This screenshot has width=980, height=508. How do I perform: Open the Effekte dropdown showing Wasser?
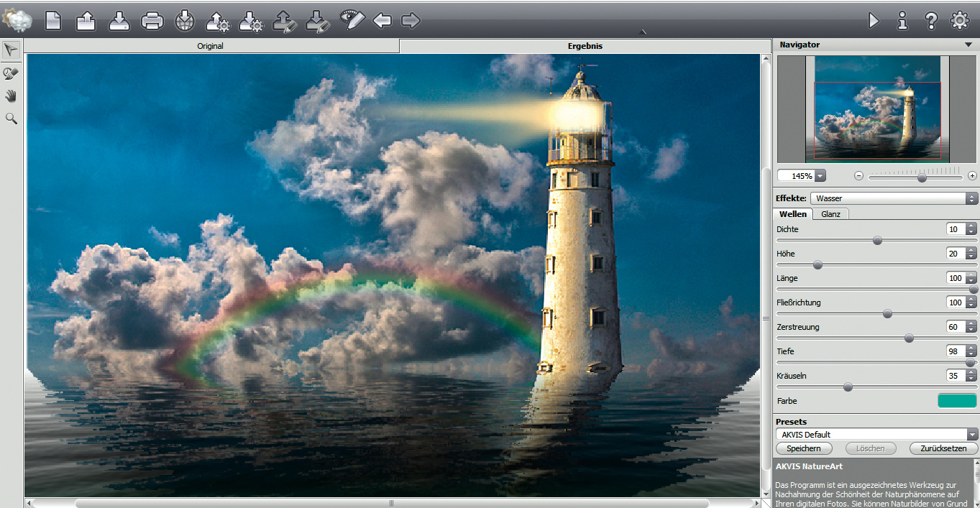point(894,198)
